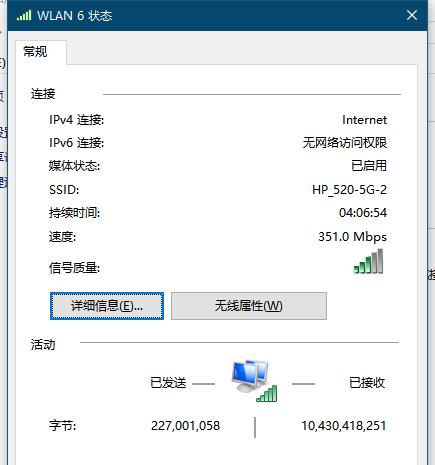Click the WLAN signal icon in title bar
This screenshot has height=465, width=435.
24,15
